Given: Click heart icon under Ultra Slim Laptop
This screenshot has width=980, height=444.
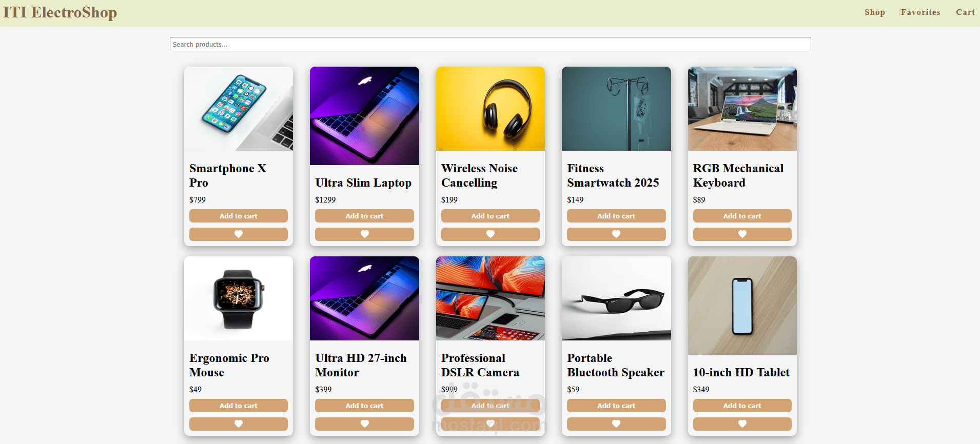Looking at the screenshot, I should [x=364, y=234].
